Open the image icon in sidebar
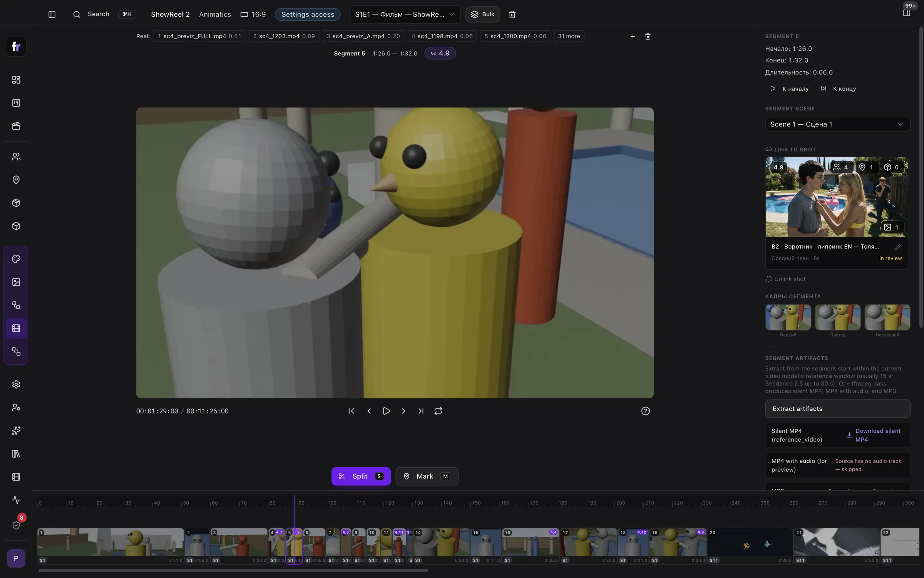This screenshot has width=924, height=578. [16, 282]
